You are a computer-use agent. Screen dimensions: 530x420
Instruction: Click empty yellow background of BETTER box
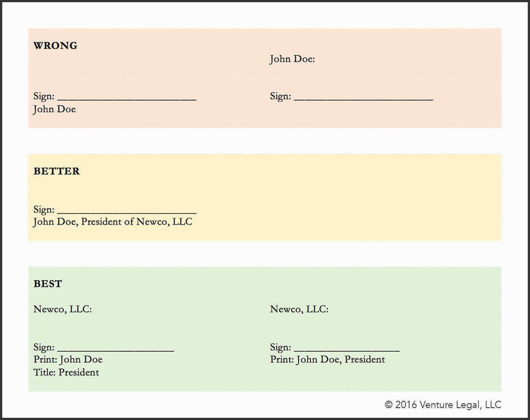(x=353, y=199)
